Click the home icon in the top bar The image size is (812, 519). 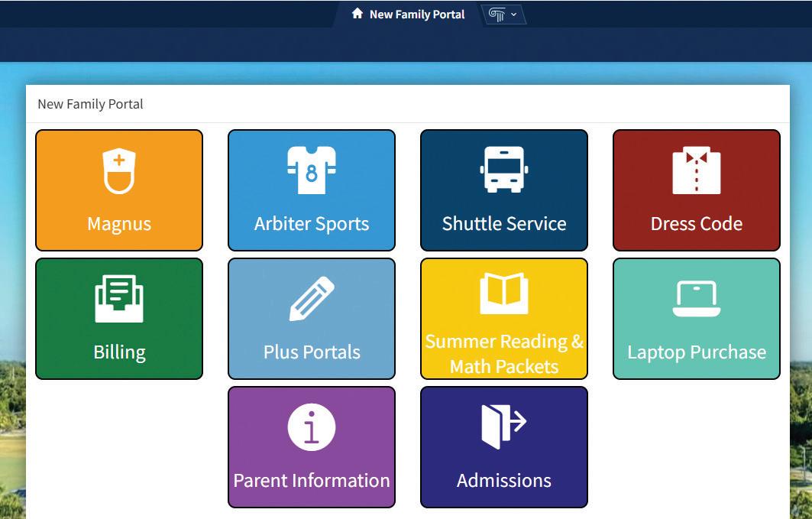tap(357, 14)
